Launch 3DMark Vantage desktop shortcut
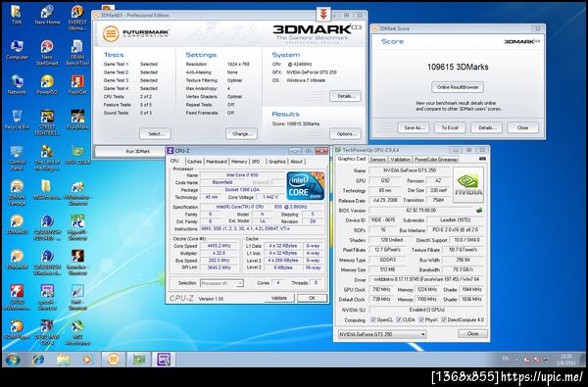Screen dimensions: 588x387 pyautogui.click(x=17, y=193)
